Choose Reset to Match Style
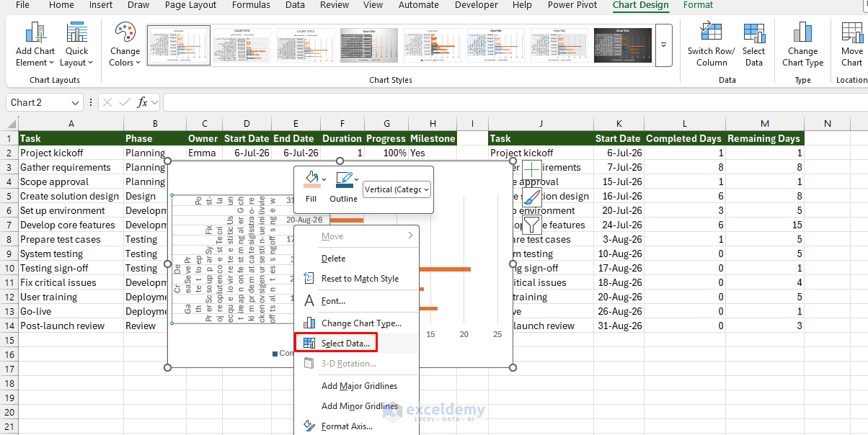 coord(360,278)
